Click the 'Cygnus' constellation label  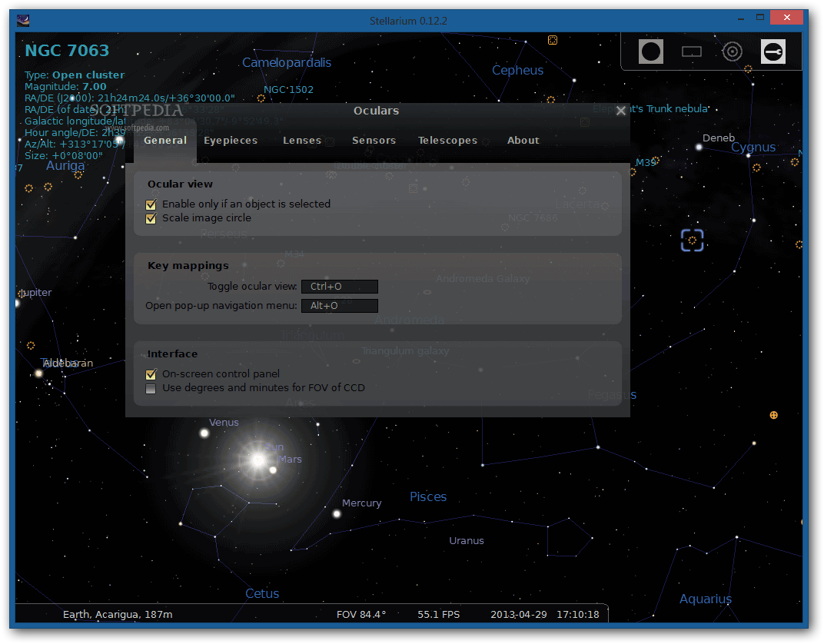(x=753, y=148)
